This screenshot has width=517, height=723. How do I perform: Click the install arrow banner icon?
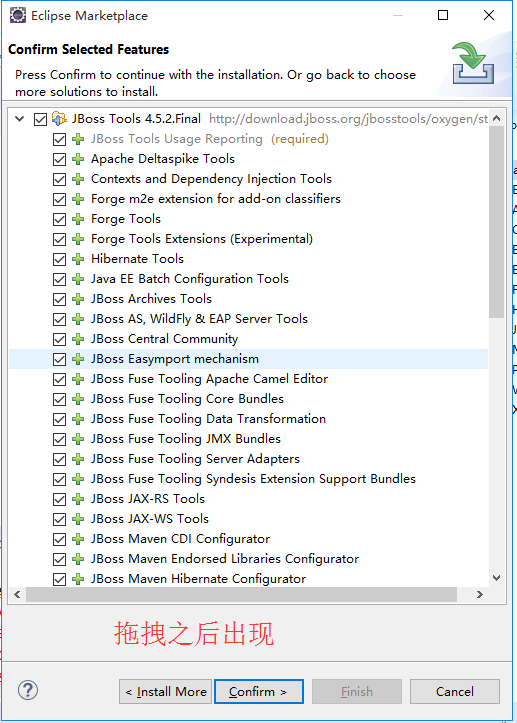pyautogui.click(x=473, y=63)
